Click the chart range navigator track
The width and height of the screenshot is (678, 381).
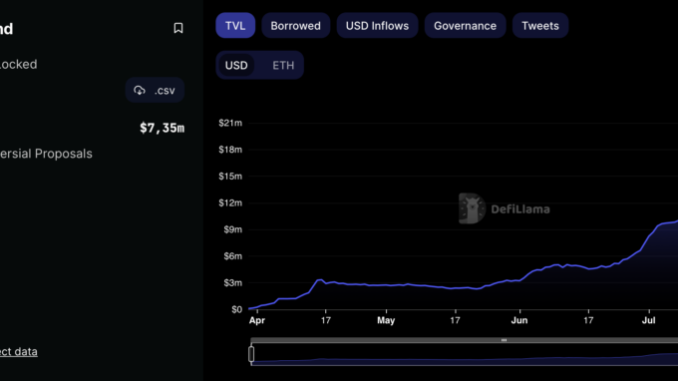[464, 354]
